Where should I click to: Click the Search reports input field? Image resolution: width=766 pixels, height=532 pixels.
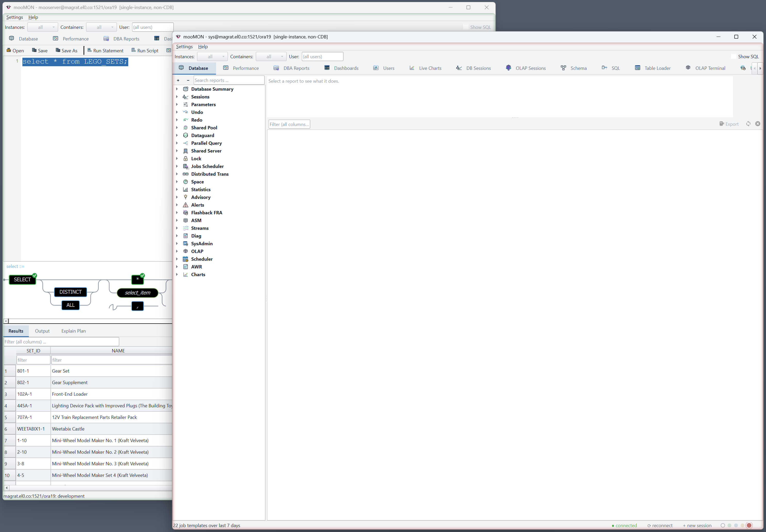(x=229, y=80)
